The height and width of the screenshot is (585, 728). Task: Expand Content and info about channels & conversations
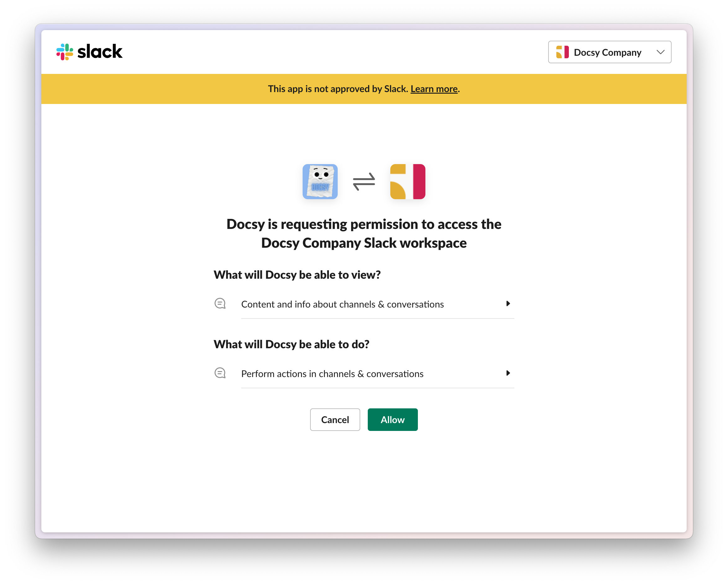[508, 303]
